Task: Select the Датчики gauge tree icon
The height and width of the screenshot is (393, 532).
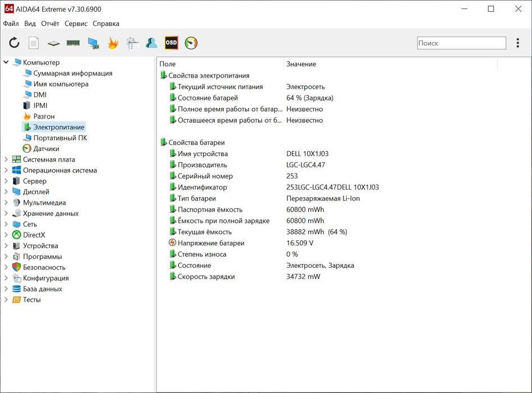Action: tap(27, 149)
